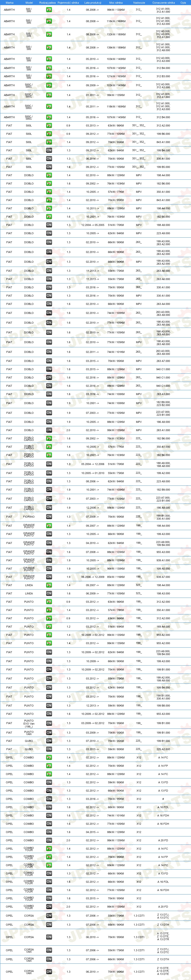Click engine code 263 A7.000

163,361
